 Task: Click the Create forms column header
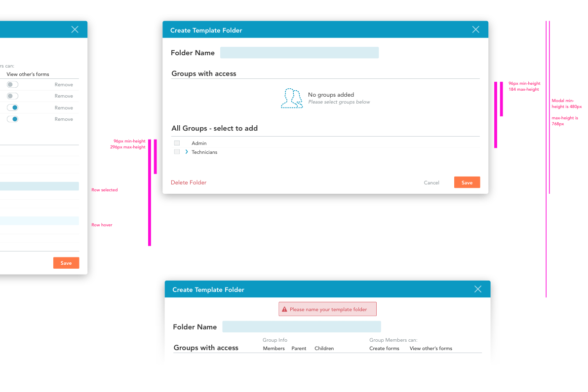coord(384,349)
